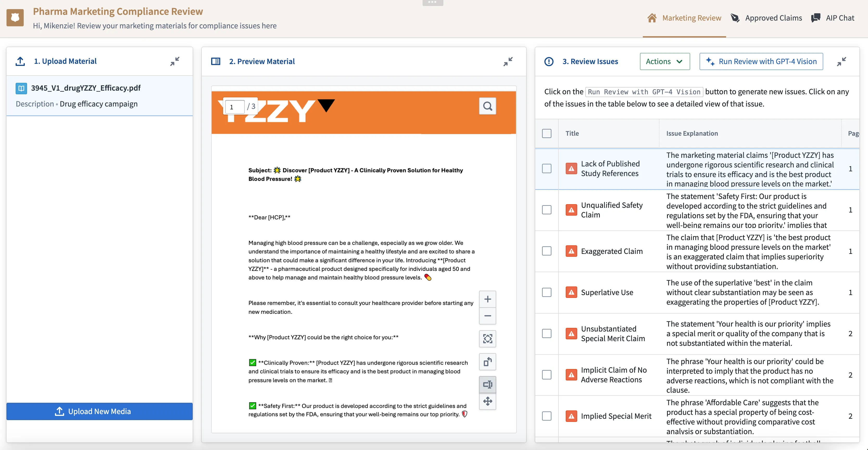Click the PDF search magnifier icon
The image size is (868, 450).
(x=487, y=106)
